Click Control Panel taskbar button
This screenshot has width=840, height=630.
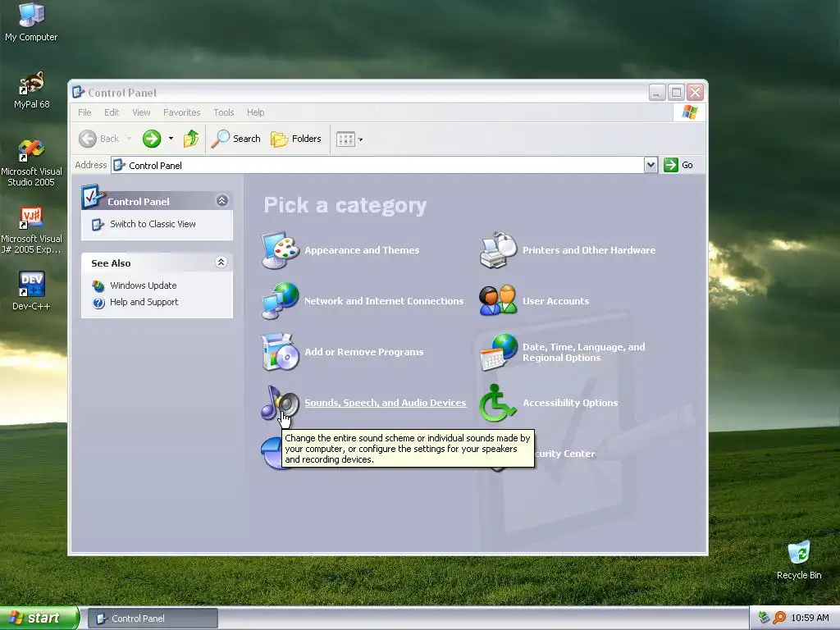153,619
